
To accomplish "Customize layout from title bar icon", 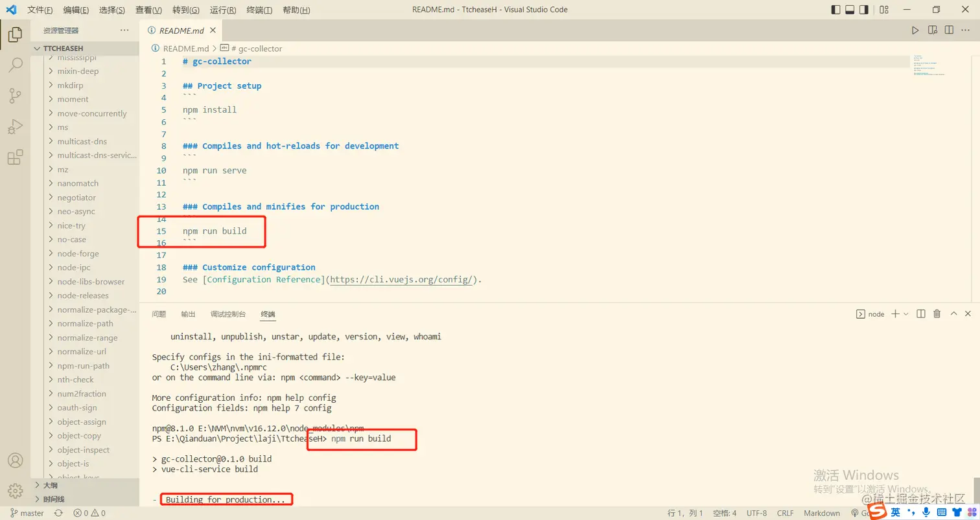I will tap(884, 10).
